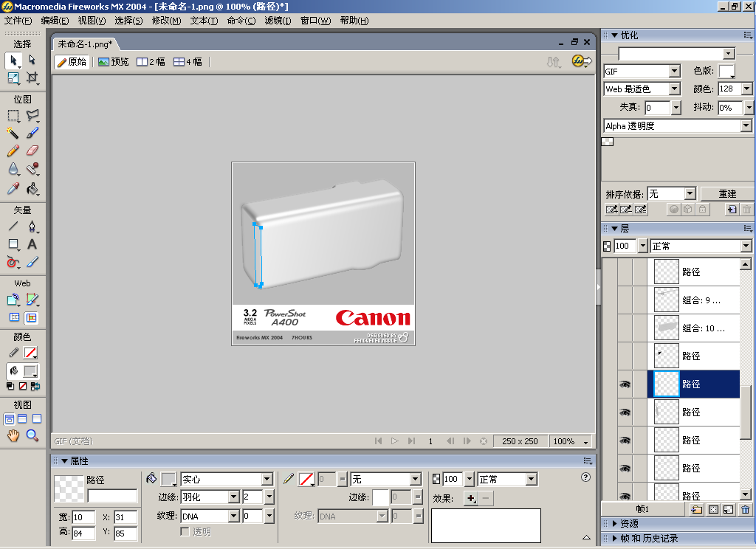This screenshot has width=756, height=549.
Task: Select the Rectangle vector tool
Action: point(13,244)
